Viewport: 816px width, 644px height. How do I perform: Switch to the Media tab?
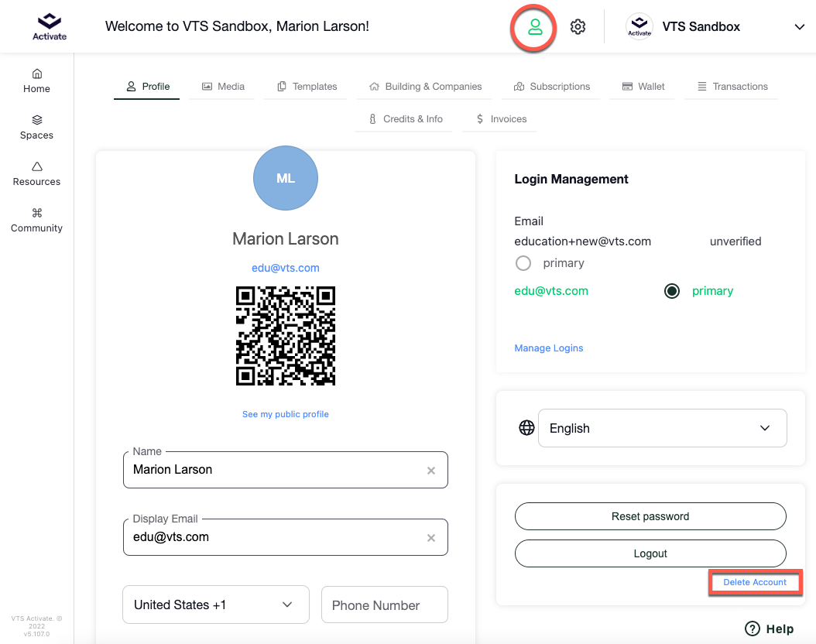pos(223,87)
